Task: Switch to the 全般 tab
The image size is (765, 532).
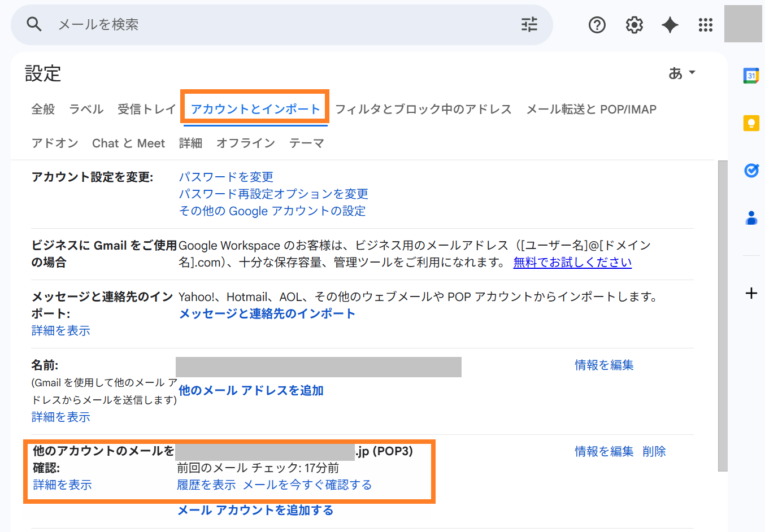Action: (x=43, y=109)
